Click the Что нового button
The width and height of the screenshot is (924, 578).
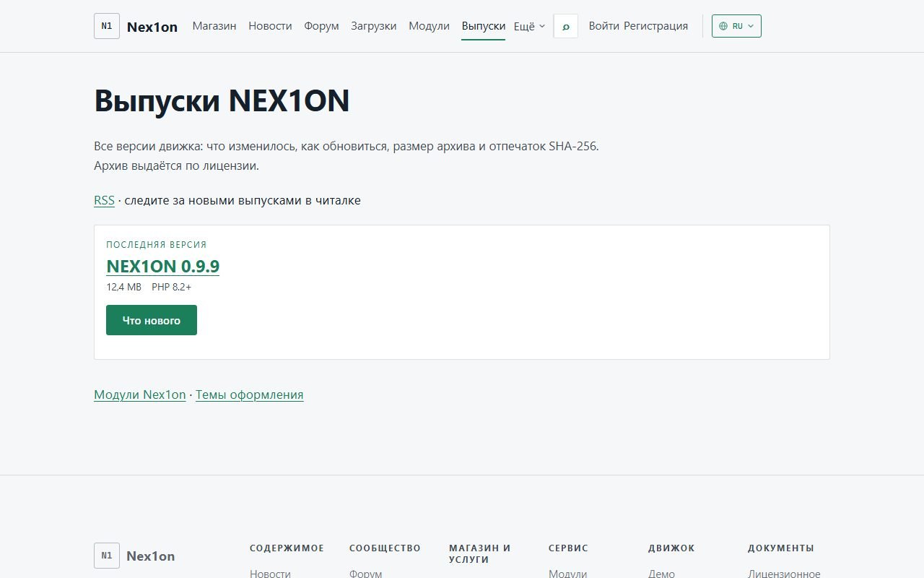[x=152, y=320]
